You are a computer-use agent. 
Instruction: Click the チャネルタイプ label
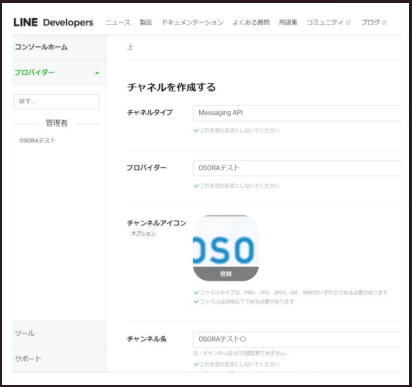(x=150, y=113)
